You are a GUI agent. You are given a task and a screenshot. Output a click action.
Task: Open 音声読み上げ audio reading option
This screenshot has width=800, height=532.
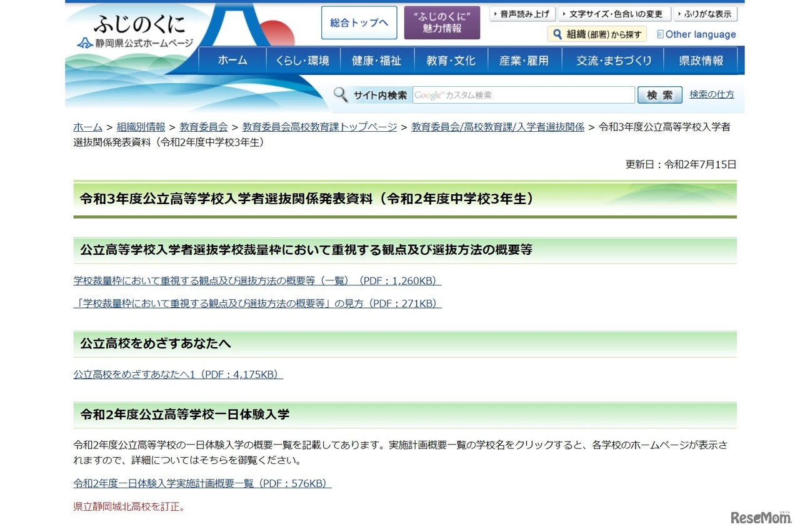522,14
